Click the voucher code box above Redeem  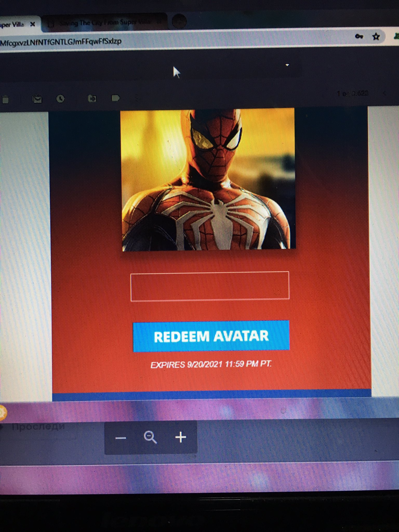tap(210, 286)
